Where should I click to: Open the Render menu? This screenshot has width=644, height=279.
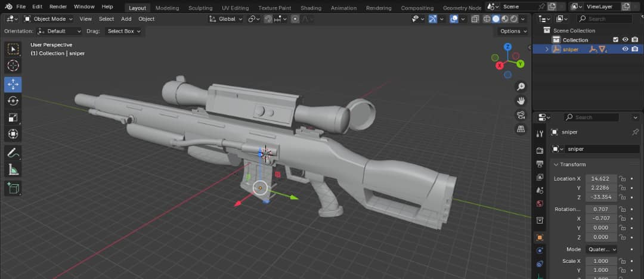pos(58,7)
